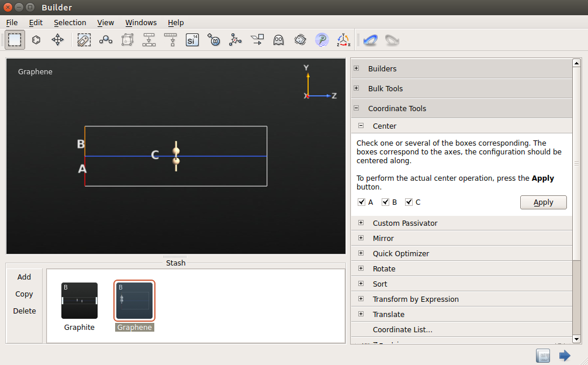
Task: Expand the Mirror tool
Action: coord(361,238)
